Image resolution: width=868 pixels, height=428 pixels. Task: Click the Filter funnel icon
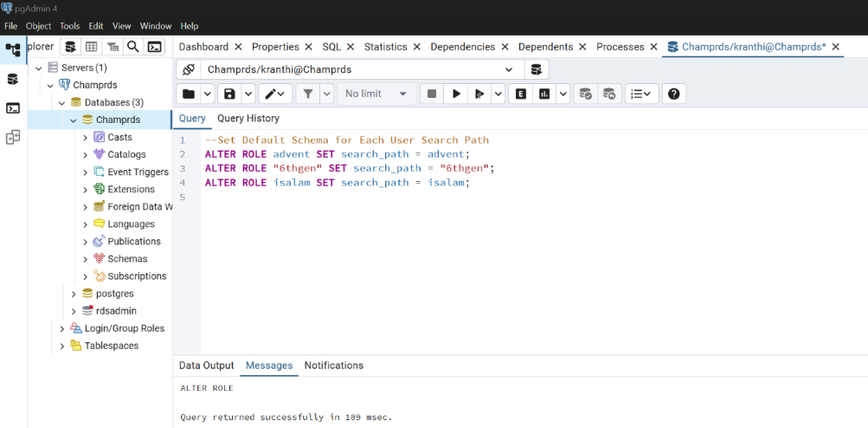[308, 94]
